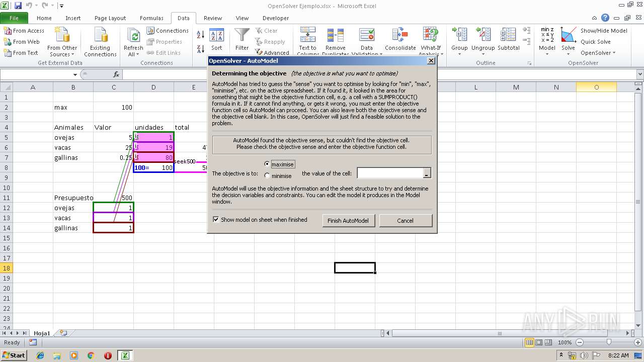Expand the Name Box dropdown arrow
The width and height of the screenshot is (644, 362).
tap(75, 74)
